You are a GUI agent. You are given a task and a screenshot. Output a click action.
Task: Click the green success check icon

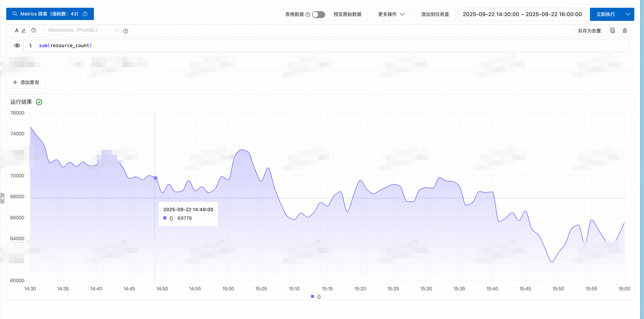[x=39, y=102]
